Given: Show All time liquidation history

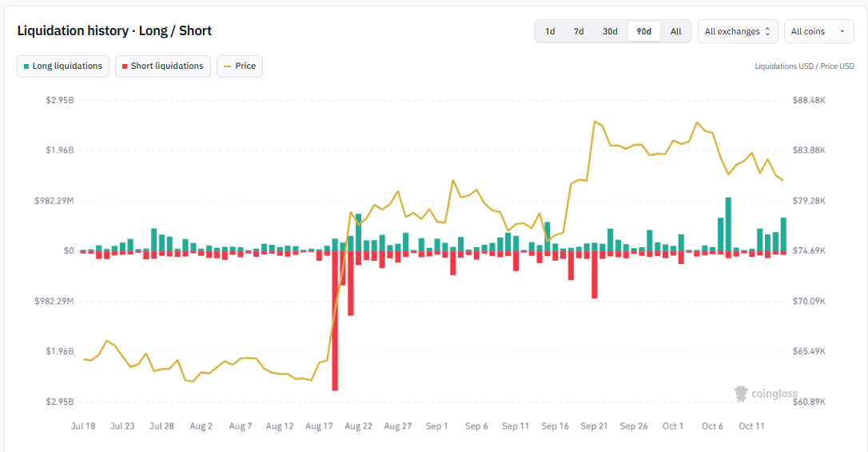Looking at the screenshot, I should click(676, 31).
